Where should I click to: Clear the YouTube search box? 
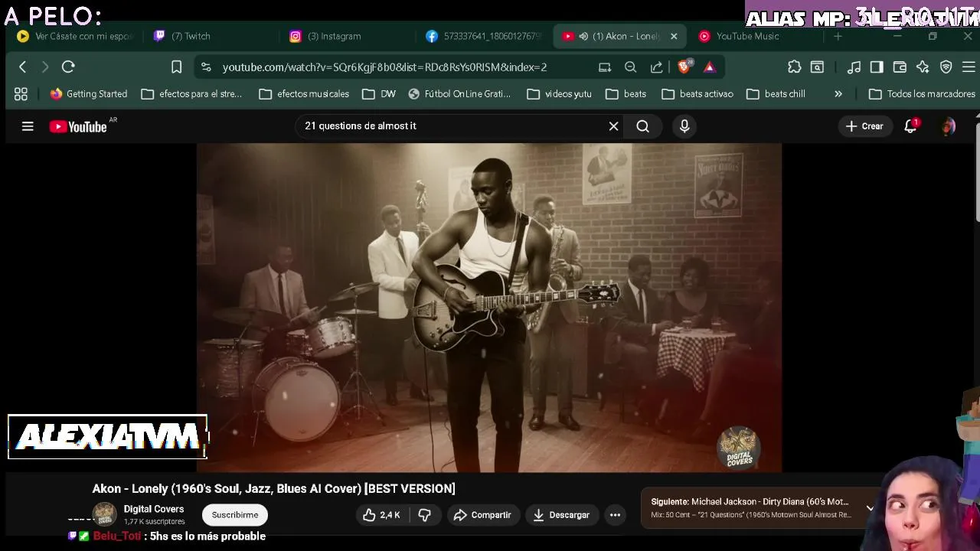point(613,126)
